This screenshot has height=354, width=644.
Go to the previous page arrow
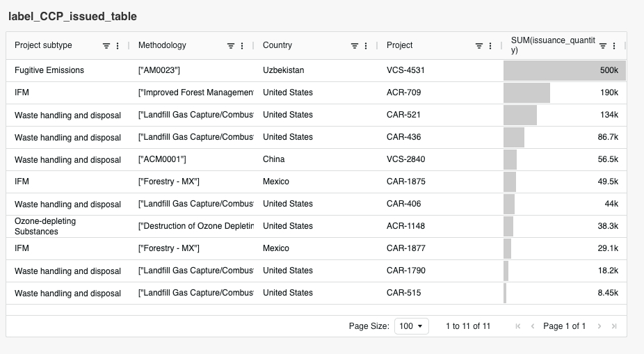click(533, 326)
